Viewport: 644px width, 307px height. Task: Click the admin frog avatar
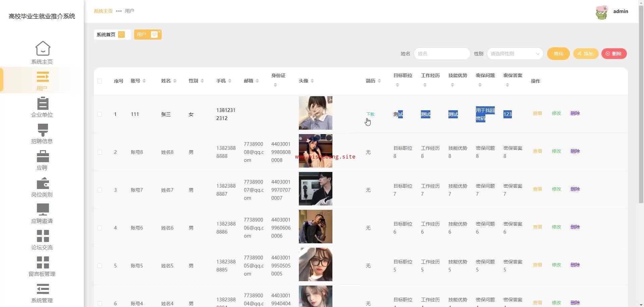(601, 12)
